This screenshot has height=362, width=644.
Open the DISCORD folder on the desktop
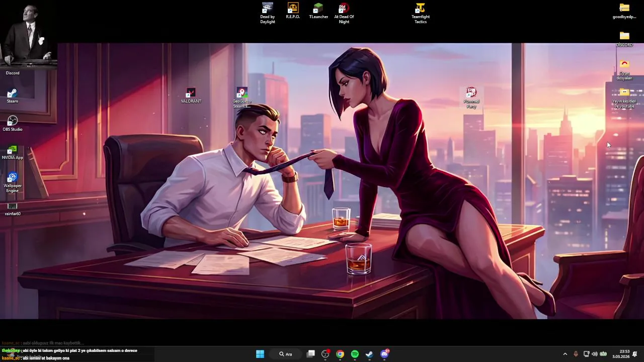624,39
